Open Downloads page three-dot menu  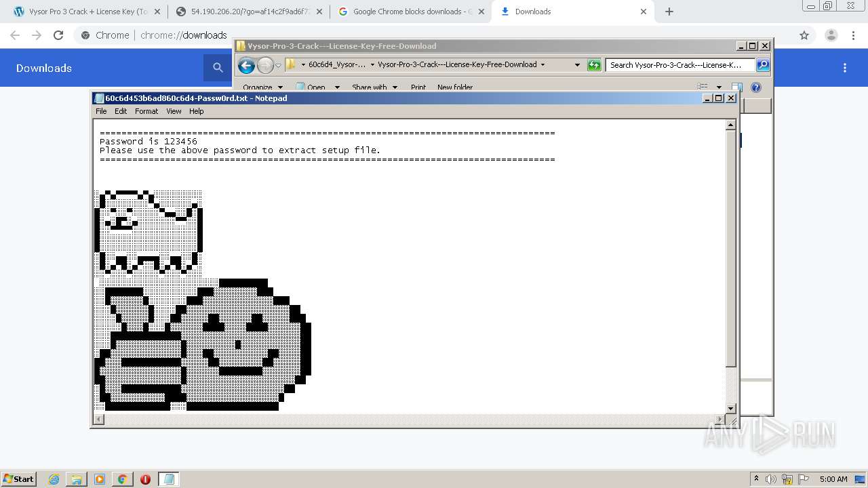(845, 68)
